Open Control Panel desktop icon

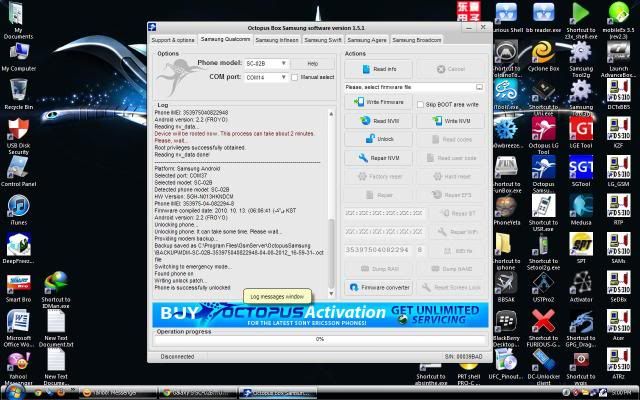tap(18, 171)
